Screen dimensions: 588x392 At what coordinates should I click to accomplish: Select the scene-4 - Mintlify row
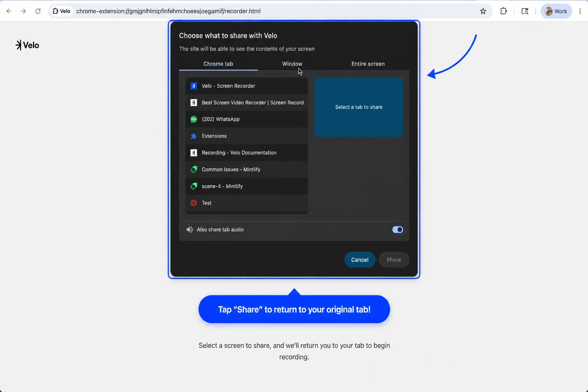(247, 186)
